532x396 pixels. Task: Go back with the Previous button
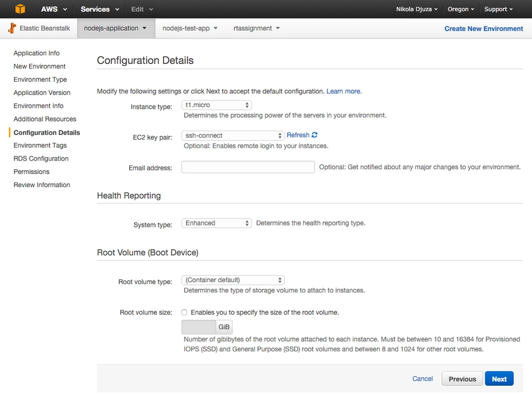tap(462, 379)
